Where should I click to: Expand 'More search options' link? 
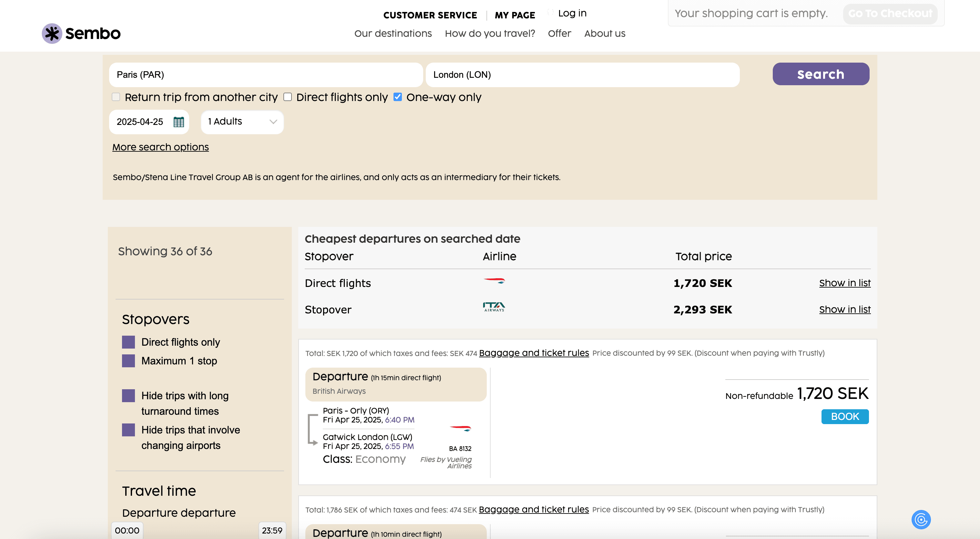tap(160, 147)
